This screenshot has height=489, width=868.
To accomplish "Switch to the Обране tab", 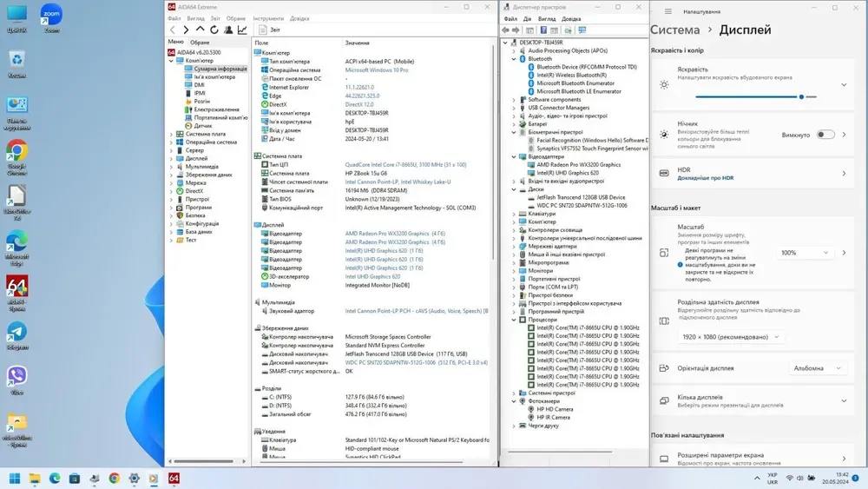I will coord(200,42).
